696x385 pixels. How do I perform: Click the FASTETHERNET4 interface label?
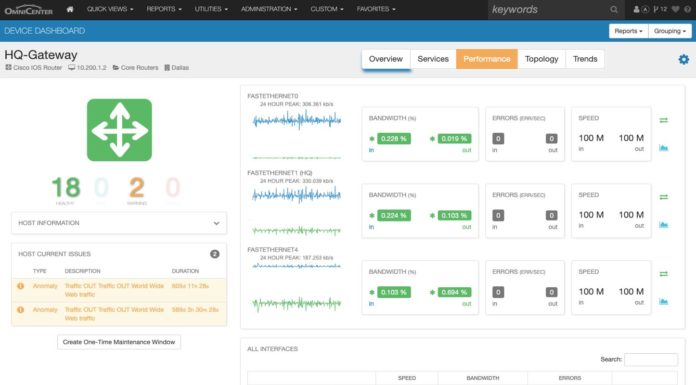point(273,250)
